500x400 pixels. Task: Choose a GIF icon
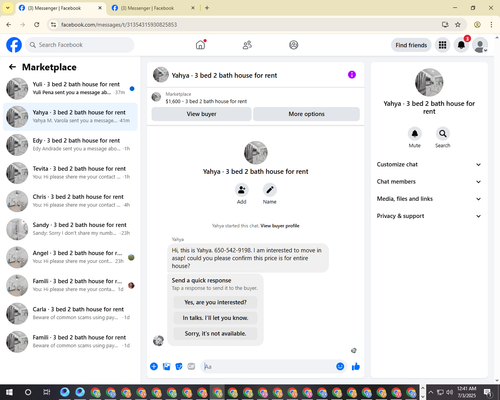191,367
